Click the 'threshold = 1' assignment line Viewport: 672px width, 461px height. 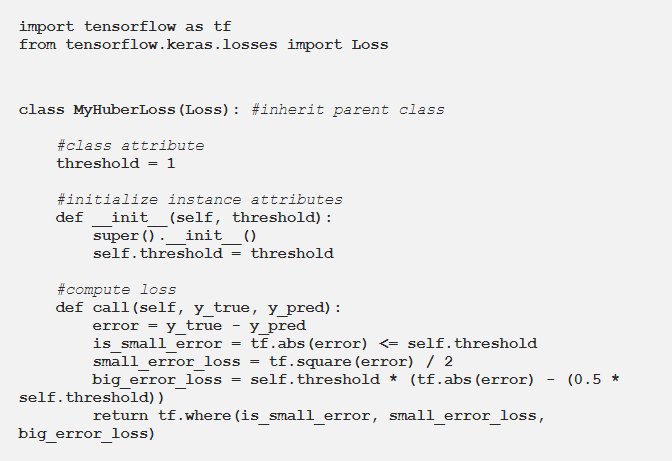tap(115, 163)
